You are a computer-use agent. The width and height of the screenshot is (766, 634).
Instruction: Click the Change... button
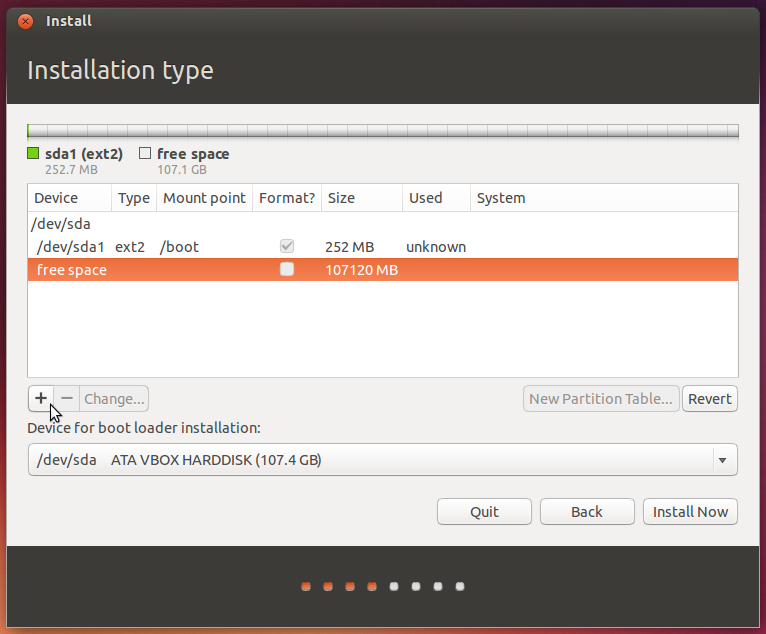pos(114,399)
